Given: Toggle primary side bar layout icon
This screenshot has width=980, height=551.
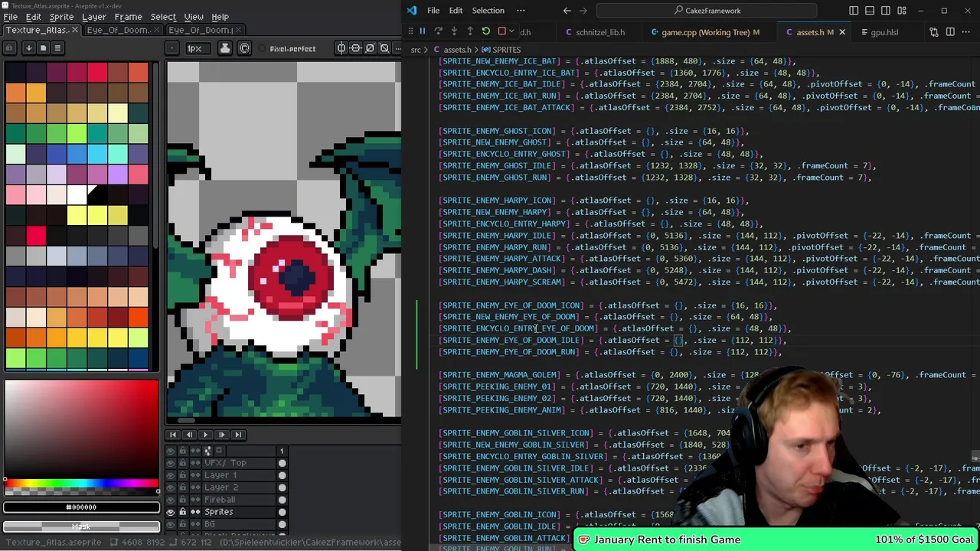Looking at the screenshot, I should (854, 11).
